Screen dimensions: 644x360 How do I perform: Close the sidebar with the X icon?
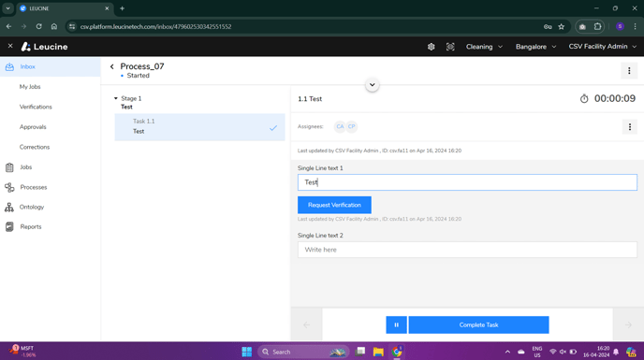10,47
